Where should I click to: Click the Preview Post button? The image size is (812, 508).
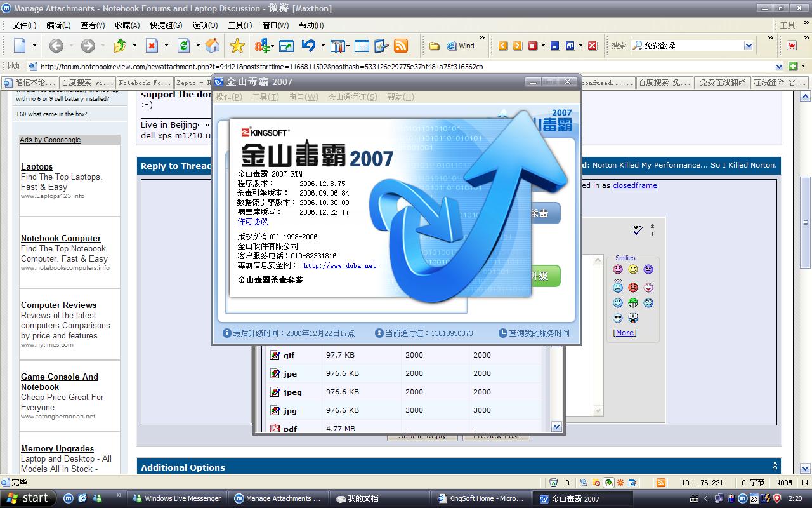click(496, 437)
